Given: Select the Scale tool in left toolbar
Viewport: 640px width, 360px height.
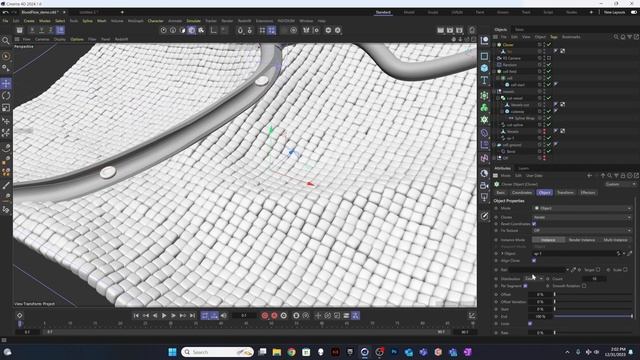Looking at the screenshot, I should coord(6,108).
